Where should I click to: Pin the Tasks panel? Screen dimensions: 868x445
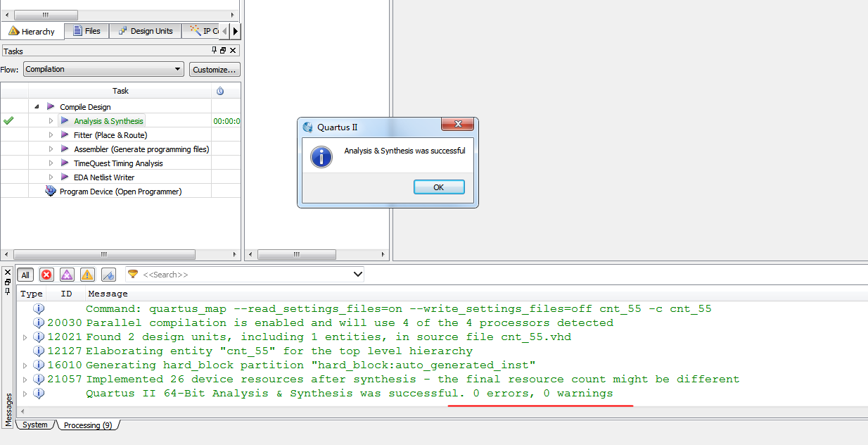click(x=215, y=51)
